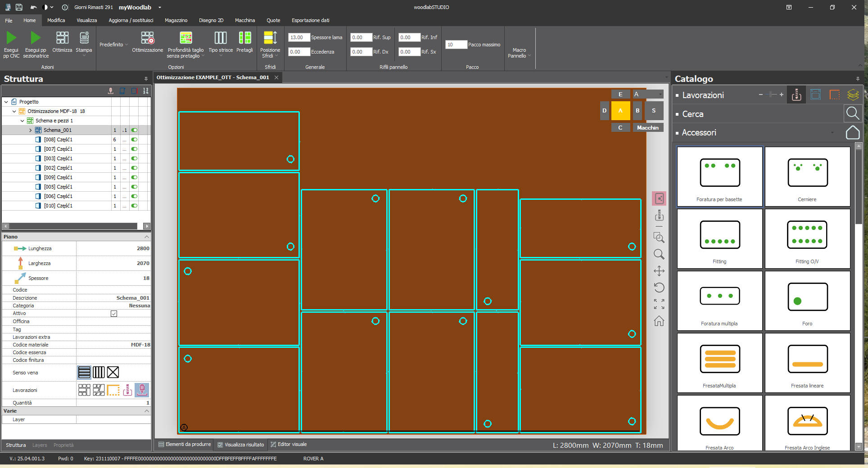This screenshot has height=468, width=868.
Task: Switch to the Magazzino ribbon tab
Action: click(x=176, y=20)
